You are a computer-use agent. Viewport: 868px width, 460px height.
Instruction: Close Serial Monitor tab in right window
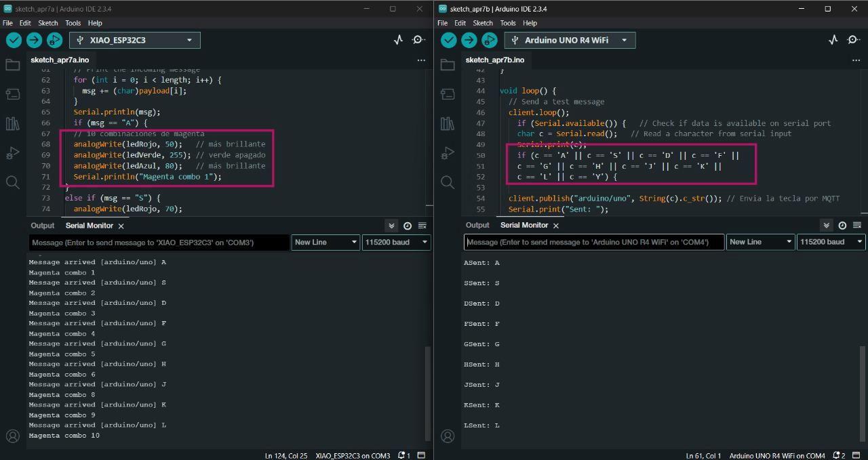555,226
